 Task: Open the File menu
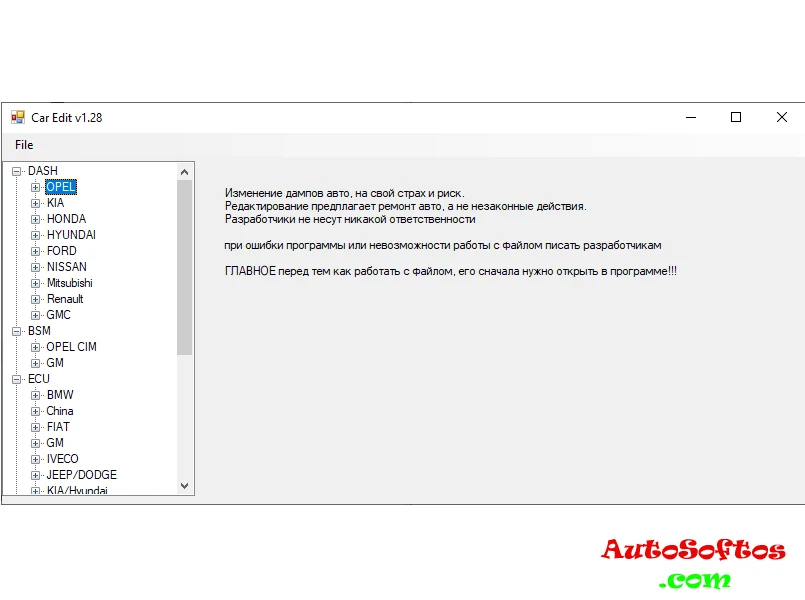24,145
